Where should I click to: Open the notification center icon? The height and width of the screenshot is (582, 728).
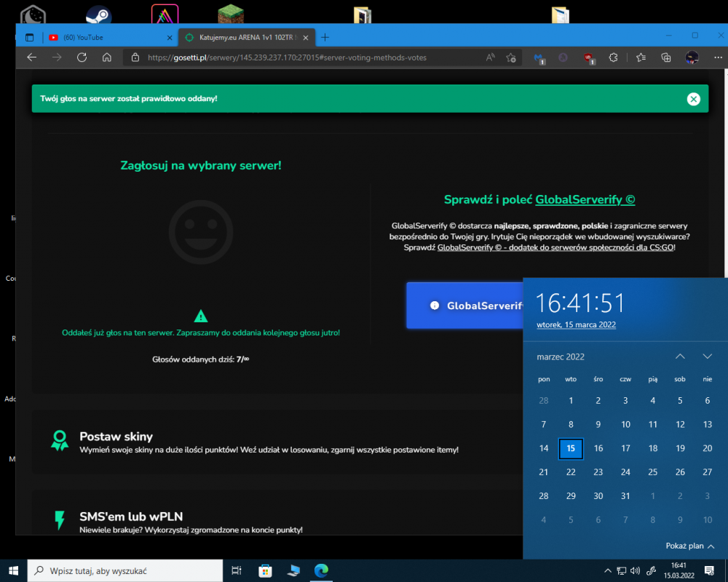tap(709, 570)
